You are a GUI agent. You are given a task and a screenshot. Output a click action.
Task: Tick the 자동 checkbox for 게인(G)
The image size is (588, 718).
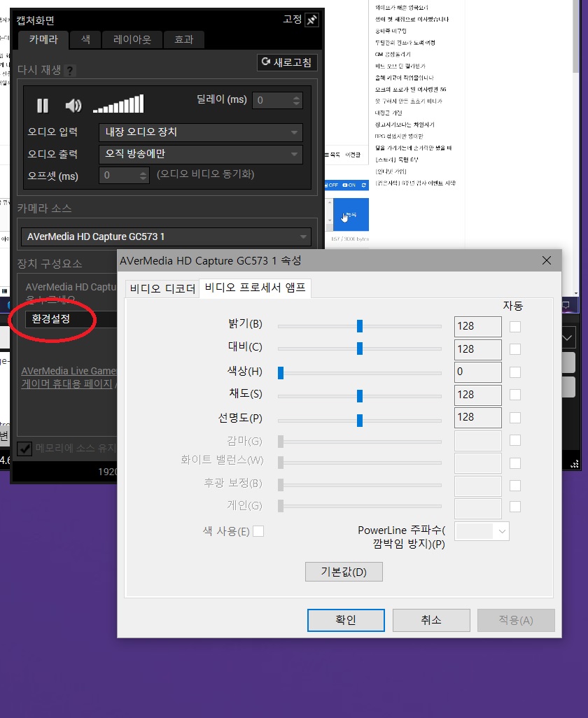click(515, 507)
